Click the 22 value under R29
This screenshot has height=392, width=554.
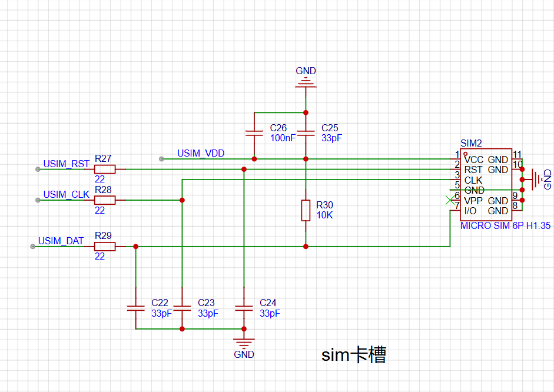pos(99,257)
